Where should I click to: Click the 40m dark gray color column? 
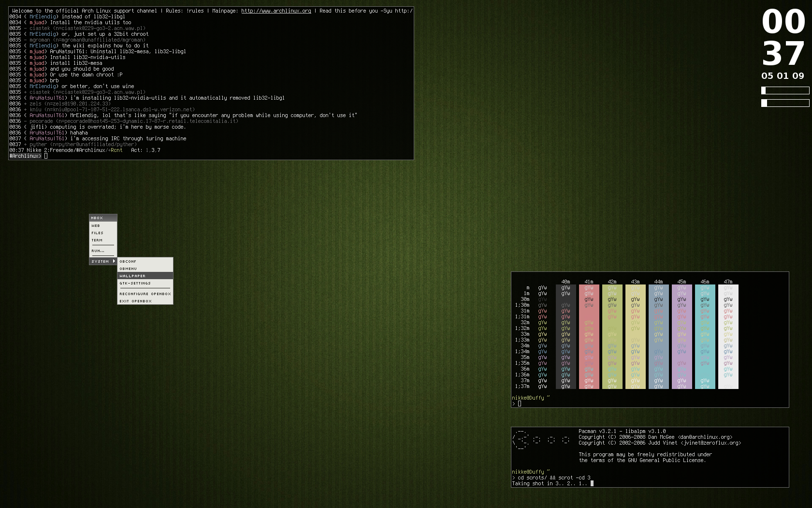click(x=565, y=337)
